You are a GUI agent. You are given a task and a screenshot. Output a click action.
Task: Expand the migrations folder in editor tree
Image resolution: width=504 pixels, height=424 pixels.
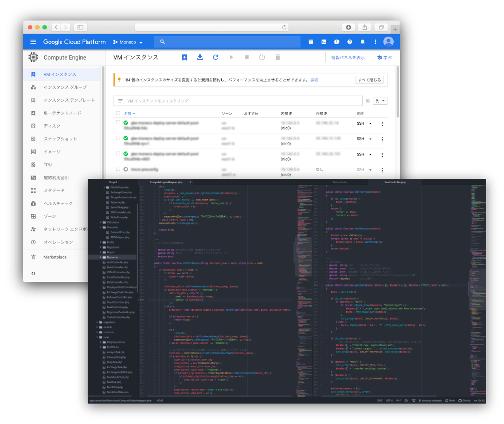(97, 322)
